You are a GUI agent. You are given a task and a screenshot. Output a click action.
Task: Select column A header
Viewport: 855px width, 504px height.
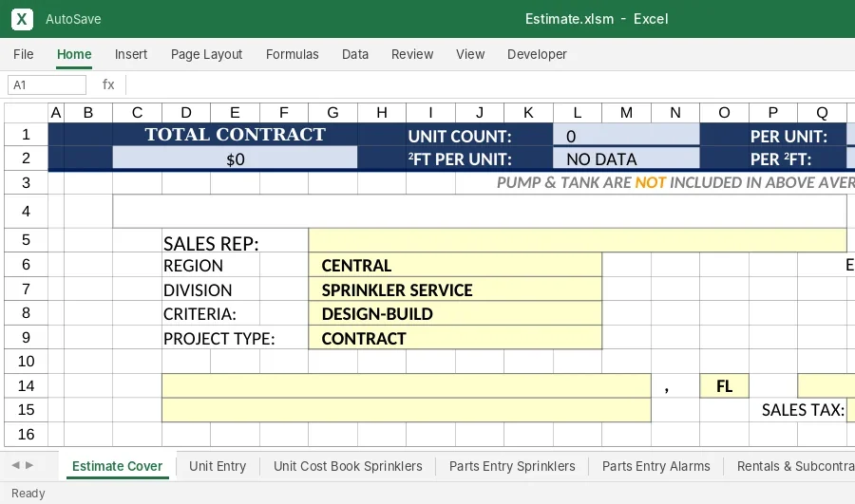(x=56, y=113)
